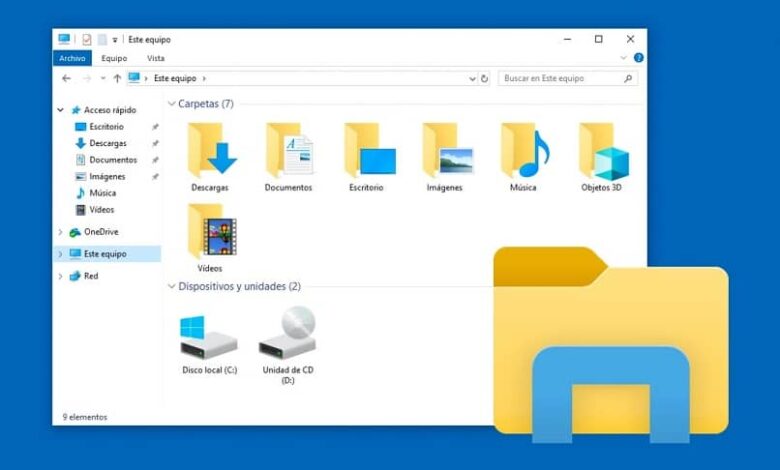Click the search magnifier icon

[x=628, y=78]
